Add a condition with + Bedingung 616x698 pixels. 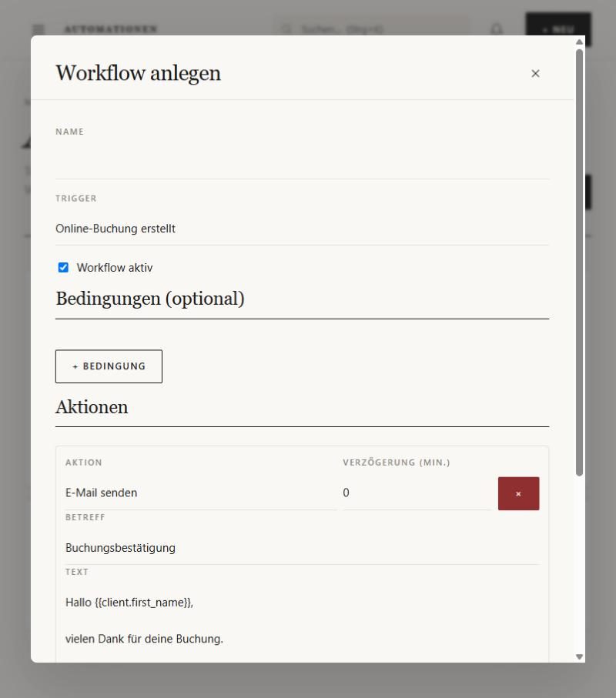tap(109, 366)
